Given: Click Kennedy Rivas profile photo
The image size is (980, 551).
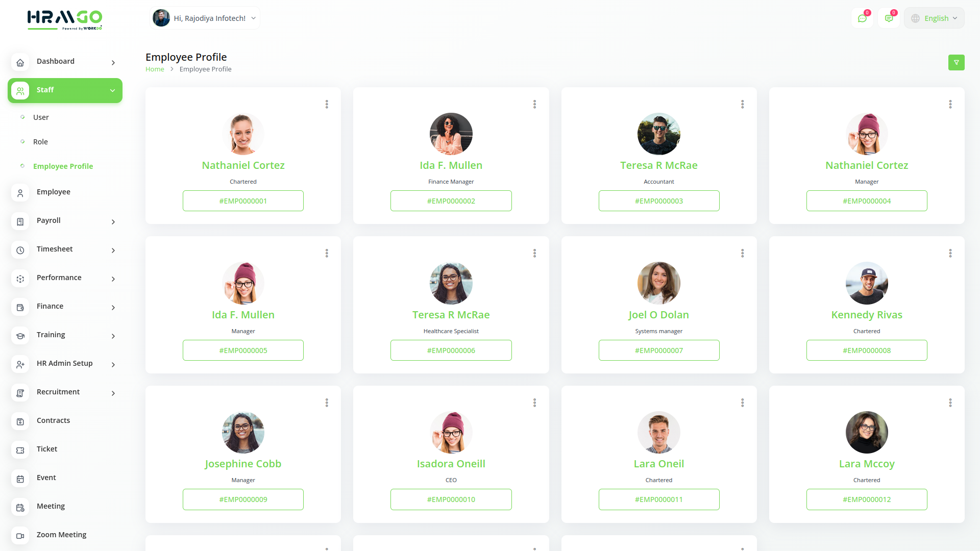Looking at the screenshot, I should click(x=866, y=283).
